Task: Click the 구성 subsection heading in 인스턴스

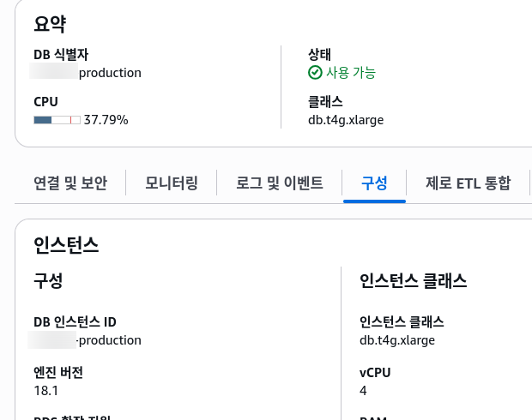Action: pyautogui.click(x=48, y=280)
